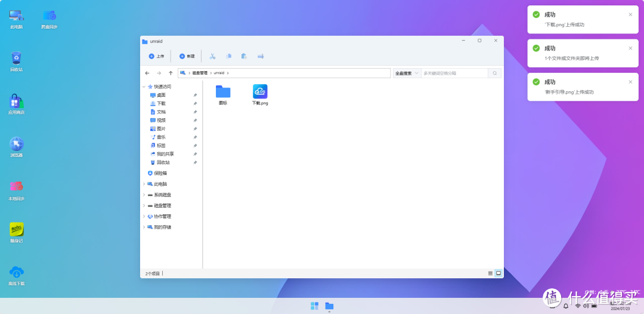This screenshot has height=314, width=644.
Task: Select 回收站 in the sidebar
Action: tap(160, 162)
